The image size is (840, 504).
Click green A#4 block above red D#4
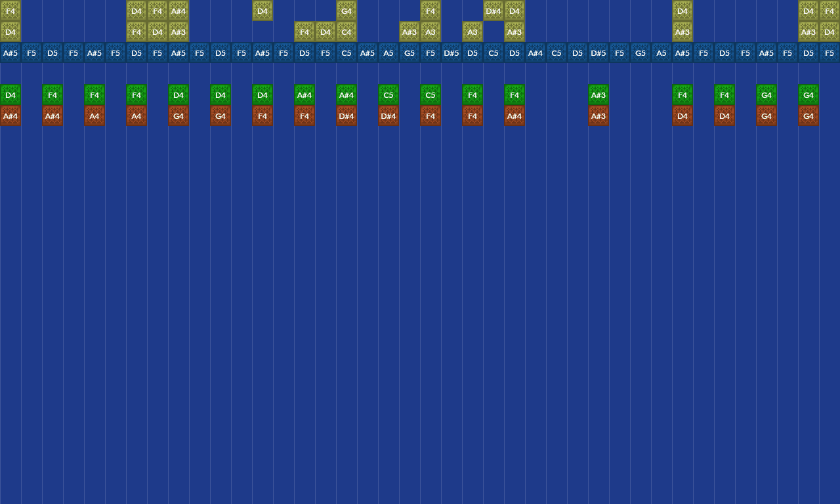point(346,94)
